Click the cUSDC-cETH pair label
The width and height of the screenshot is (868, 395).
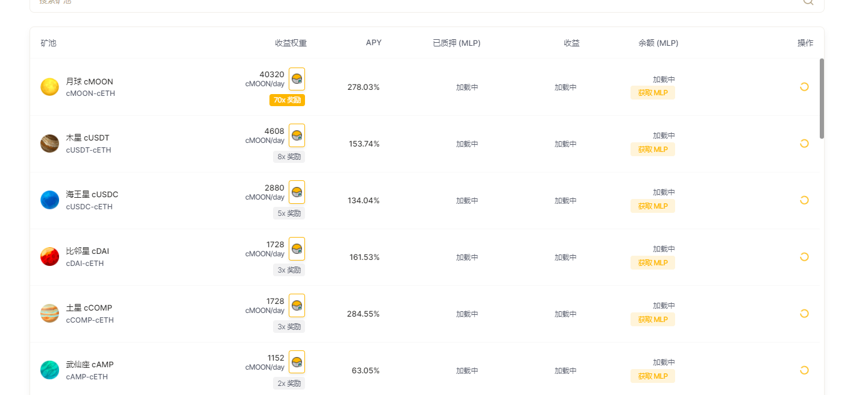click(89, 207)
